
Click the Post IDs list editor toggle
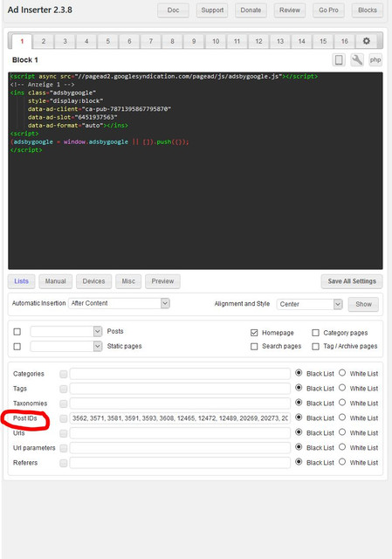pyautogui.click(x=64, y=418)
